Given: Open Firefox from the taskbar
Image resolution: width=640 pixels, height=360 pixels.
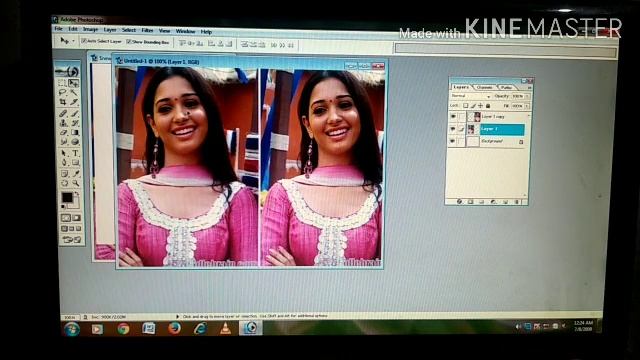Looking at the screenshot, I should (x=174, y=328).
